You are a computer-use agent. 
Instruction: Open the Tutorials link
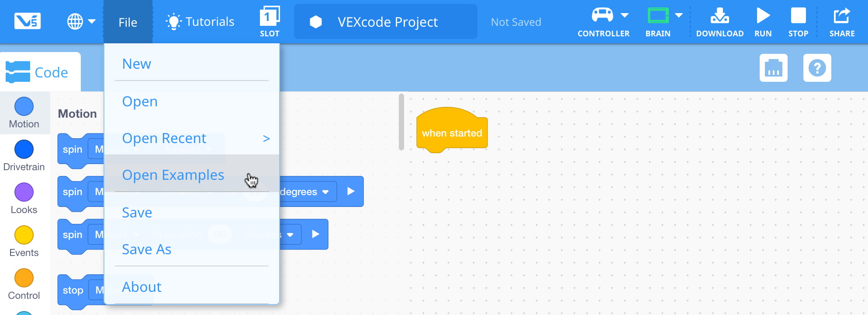[200, 21]
